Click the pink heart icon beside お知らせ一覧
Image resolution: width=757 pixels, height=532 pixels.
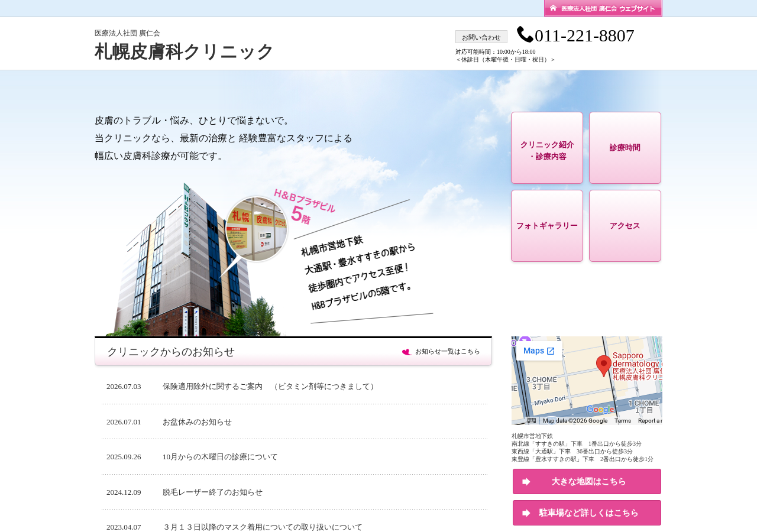pyautogui.click(x=407, y=352)
